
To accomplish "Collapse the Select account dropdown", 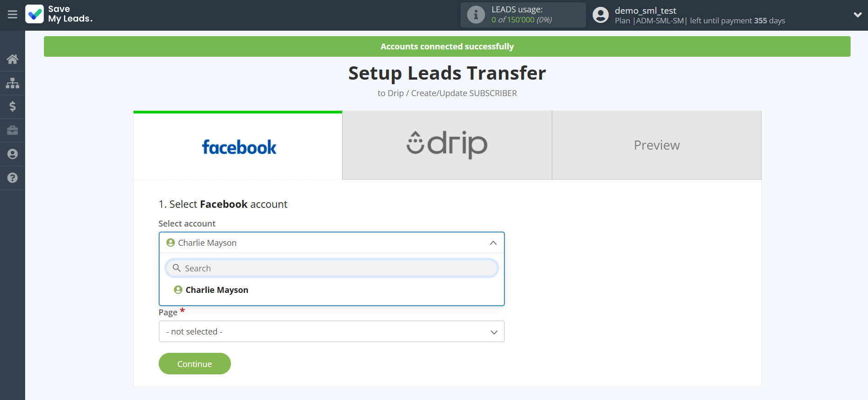I will pyautogui.click(x=493, y=243).
